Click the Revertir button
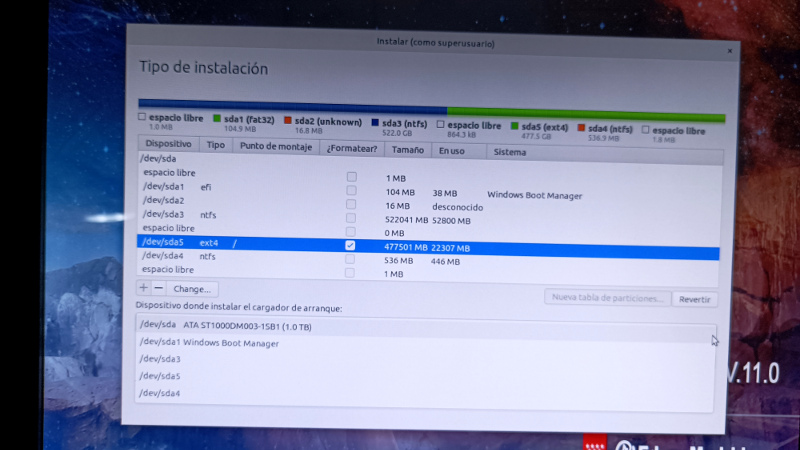800x450 pixels. [x=694, y=299]
